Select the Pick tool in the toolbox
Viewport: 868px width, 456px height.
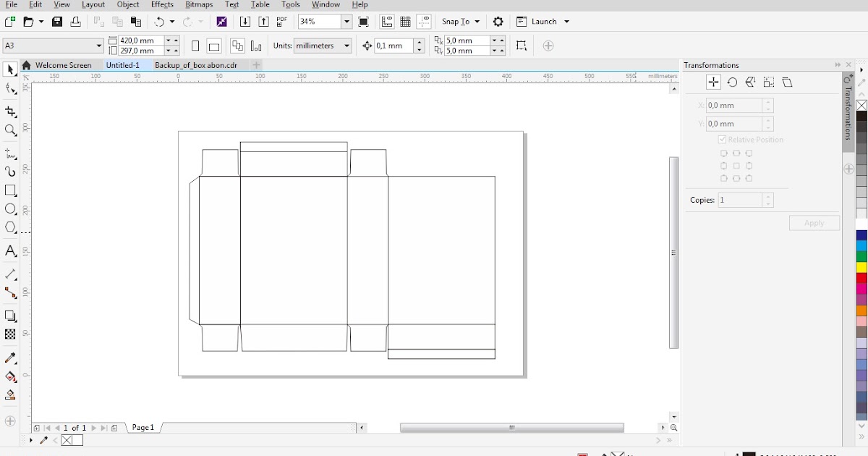(x=9, y=69)
